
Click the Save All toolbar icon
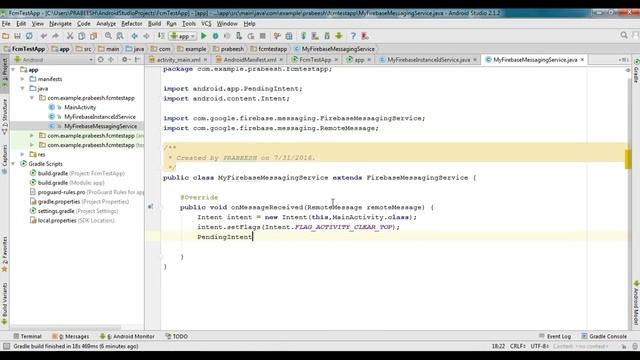coord(17,36)
